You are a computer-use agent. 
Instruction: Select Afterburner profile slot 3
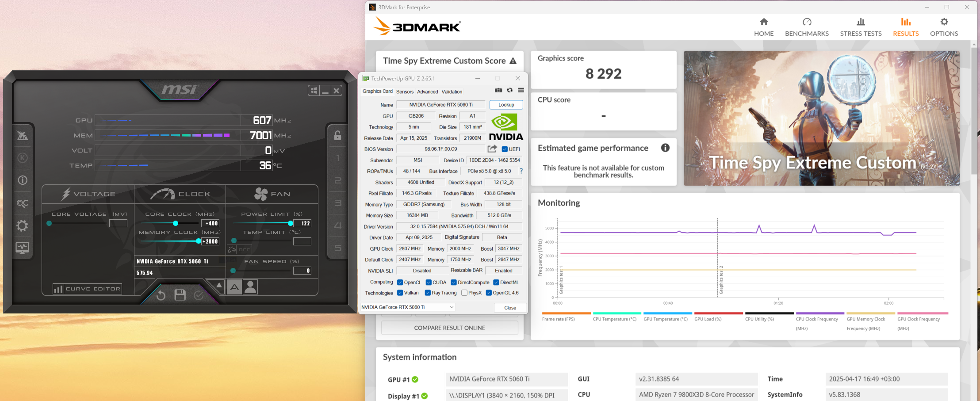click(x=337, y=203)
